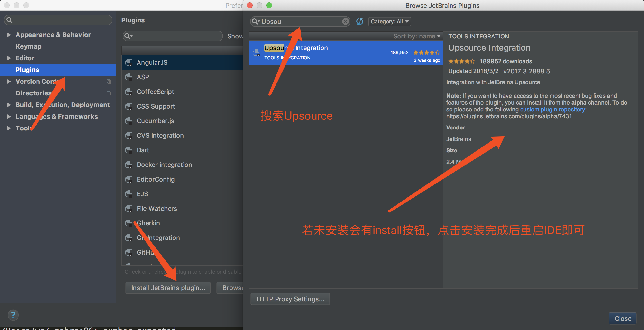The height and width of the screenshot is (330, 644).
Task: Click Install JetBrains plugin... button
Action: tap(168, 288)
